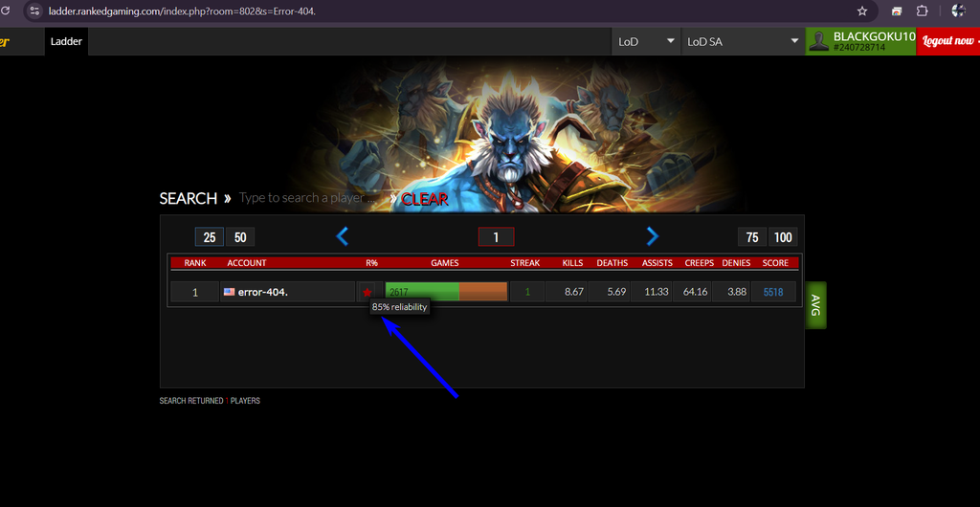Sort by the DENIES column header

click(x=736, y=263)
